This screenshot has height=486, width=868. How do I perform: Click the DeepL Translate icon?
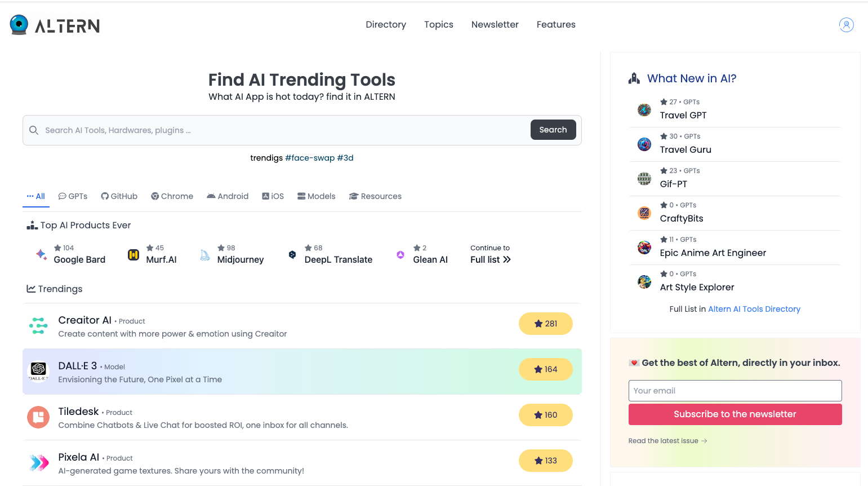292,255
